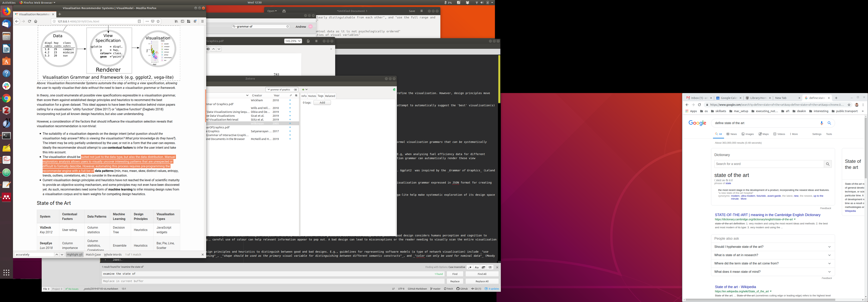Click Google voice search microphone icon
The width and height of the screenshot is (868, 302).
click(x=821, y=123)
